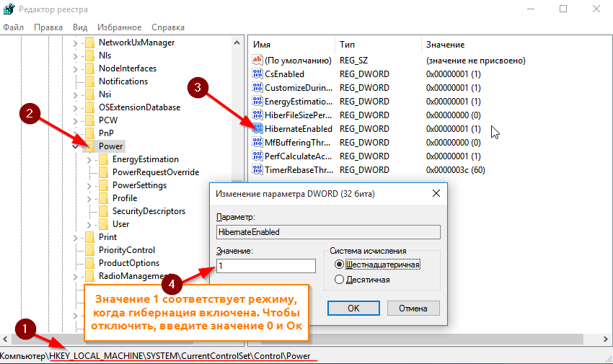
Task: Expand the OSExtensionDatabase tree node
Action: point(76,107)
